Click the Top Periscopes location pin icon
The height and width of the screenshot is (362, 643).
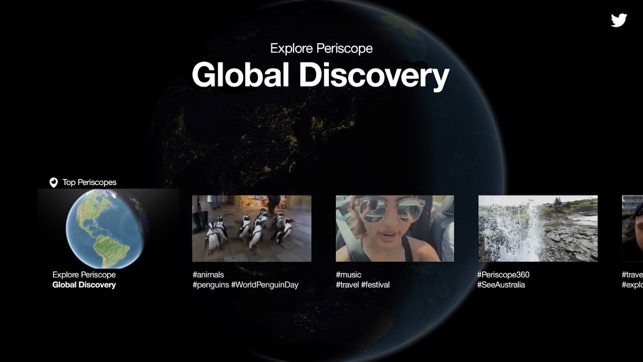click(53, 182)
